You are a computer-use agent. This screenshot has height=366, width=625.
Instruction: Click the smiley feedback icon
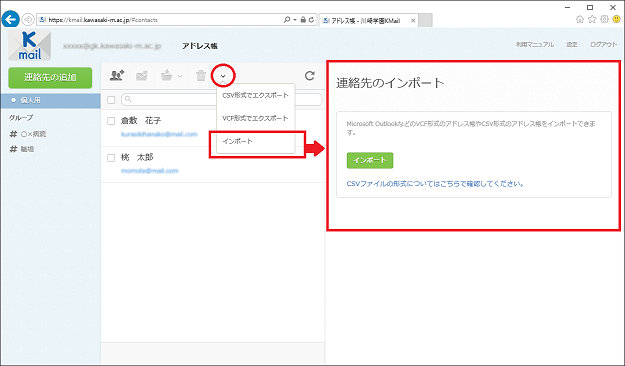coord(617,19)
